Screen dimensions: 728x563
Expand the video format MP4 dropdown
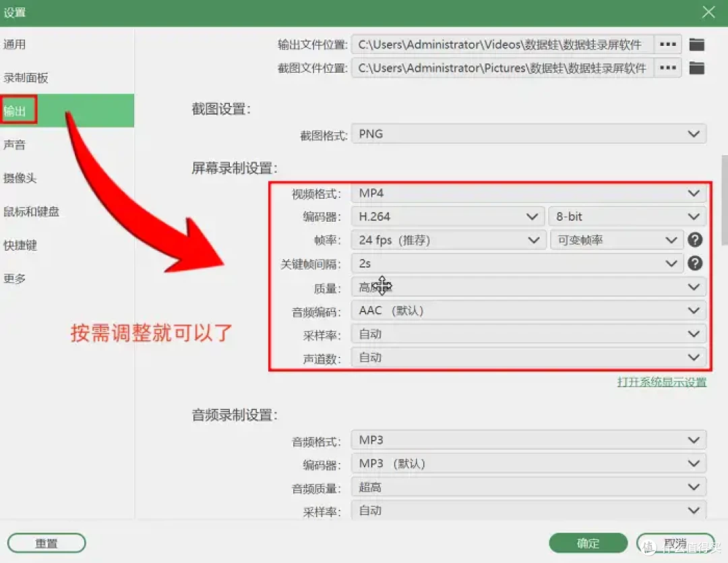coord(529,193)
